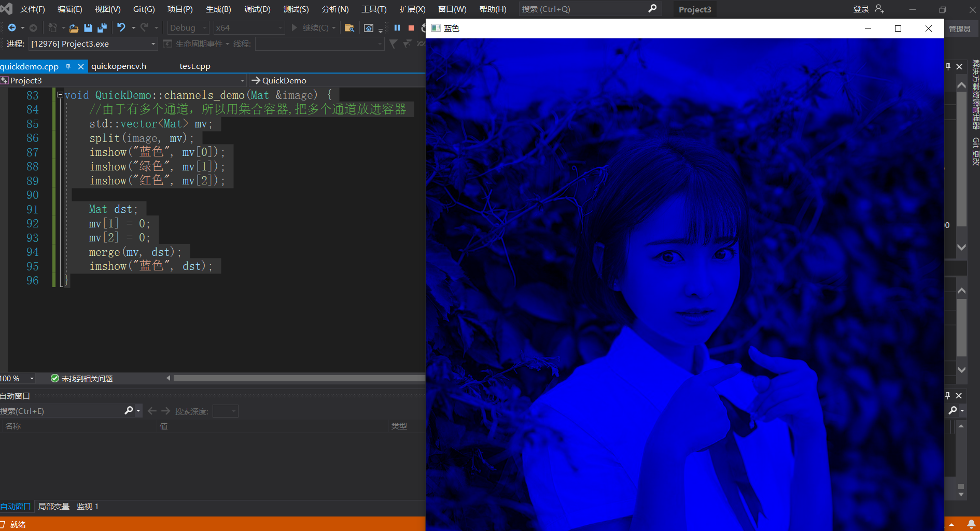This screenshot has height=531, width=980.
Task: Toggle the pin on the quickdemo.cpp tab
Action: [68, 66]
